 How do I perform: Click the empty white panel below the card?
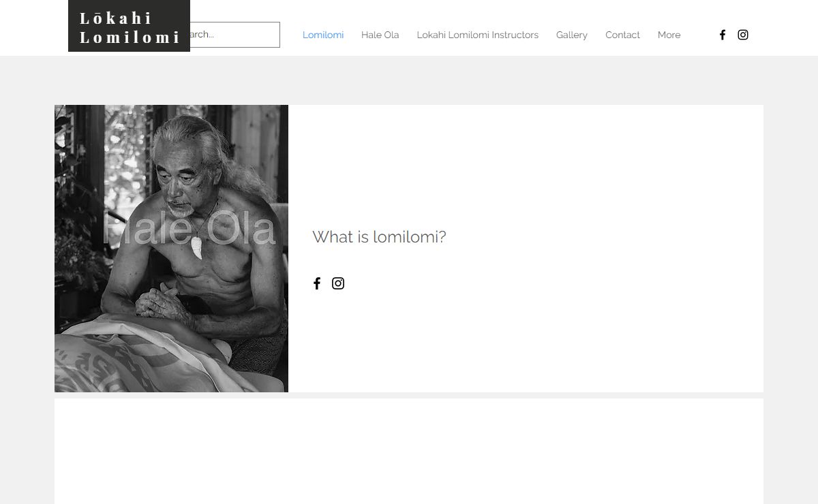pyautogui.click(x=409, y=451)
